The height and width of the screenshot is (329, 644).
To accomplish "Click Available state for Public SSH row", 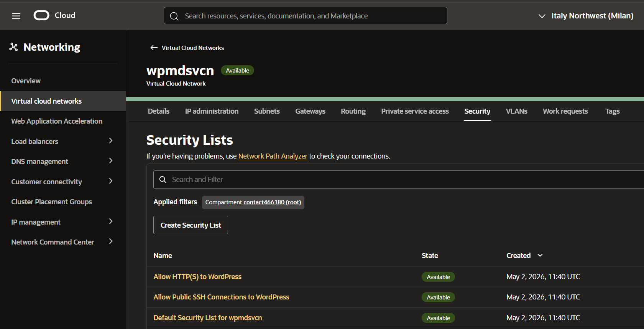I will [x=438, y=298].
